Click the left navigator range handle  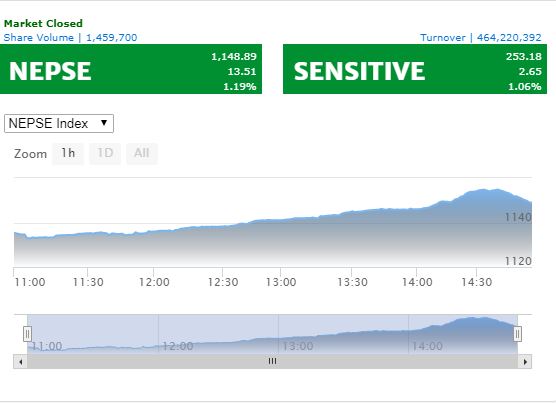pos(27,334)
